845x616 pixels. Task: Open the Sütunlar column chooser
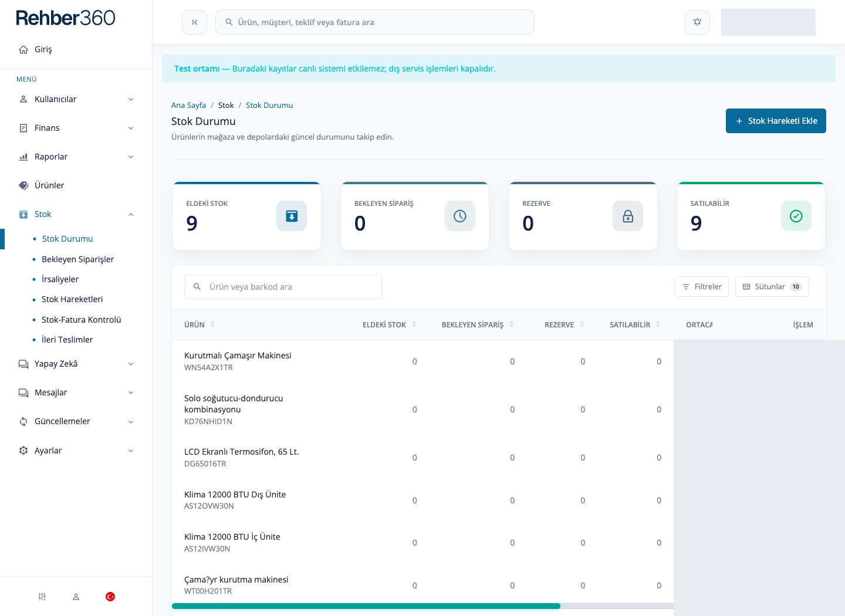pyautogui.click(x=772, y=287)
